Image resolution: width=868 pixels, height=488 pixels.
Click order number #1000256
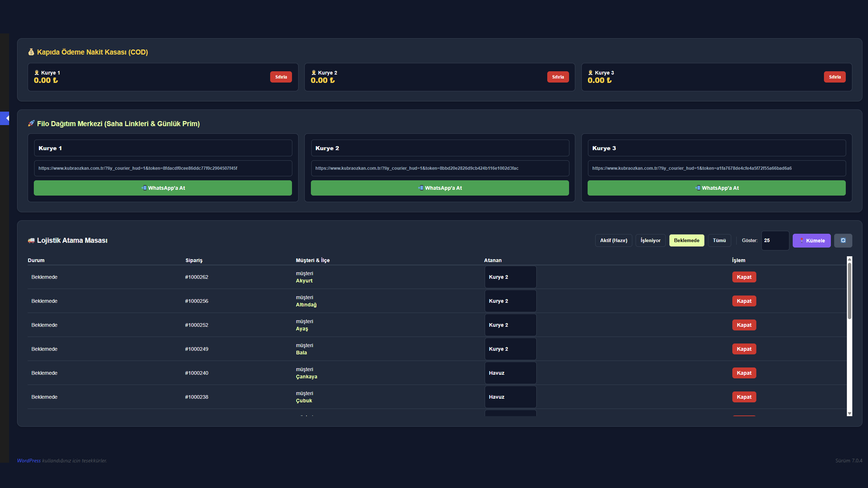coord(197,301)
